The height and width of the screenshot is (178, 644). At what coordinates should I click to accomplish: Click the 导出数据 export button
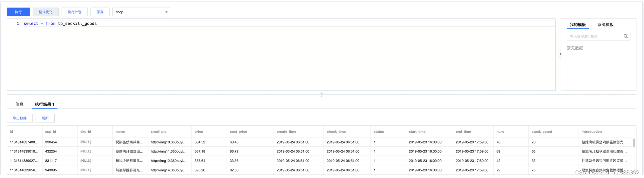pos(20,118)
